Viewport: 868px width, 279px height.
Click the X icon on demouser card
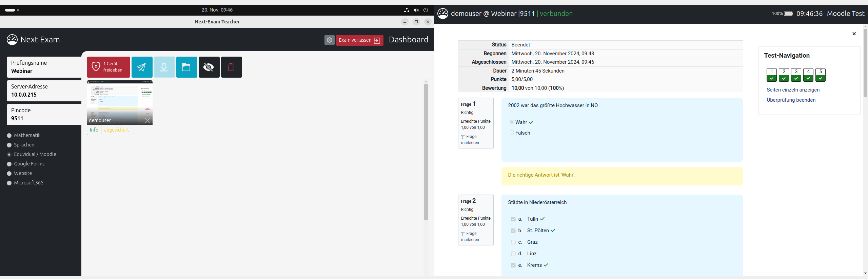tap(147, 121)
